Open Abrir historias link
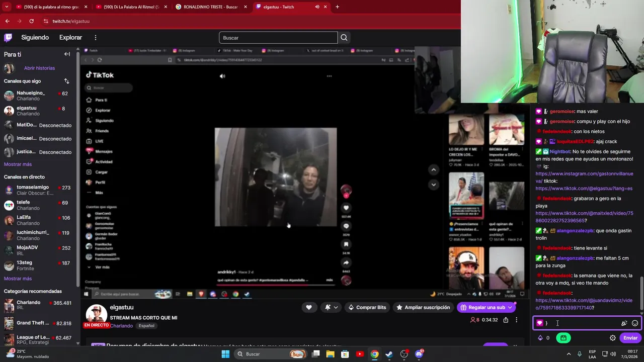644x362 pixels. point(39,68)
